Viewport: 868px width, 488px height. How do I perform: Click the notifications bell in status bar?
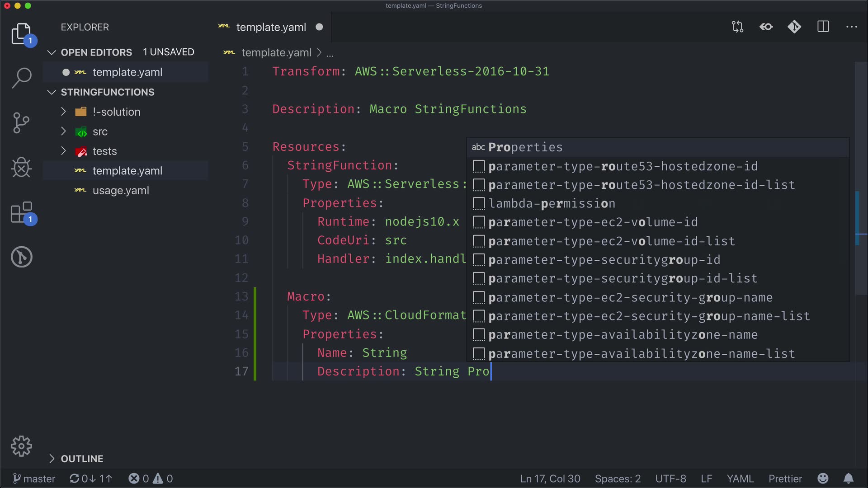849,479
